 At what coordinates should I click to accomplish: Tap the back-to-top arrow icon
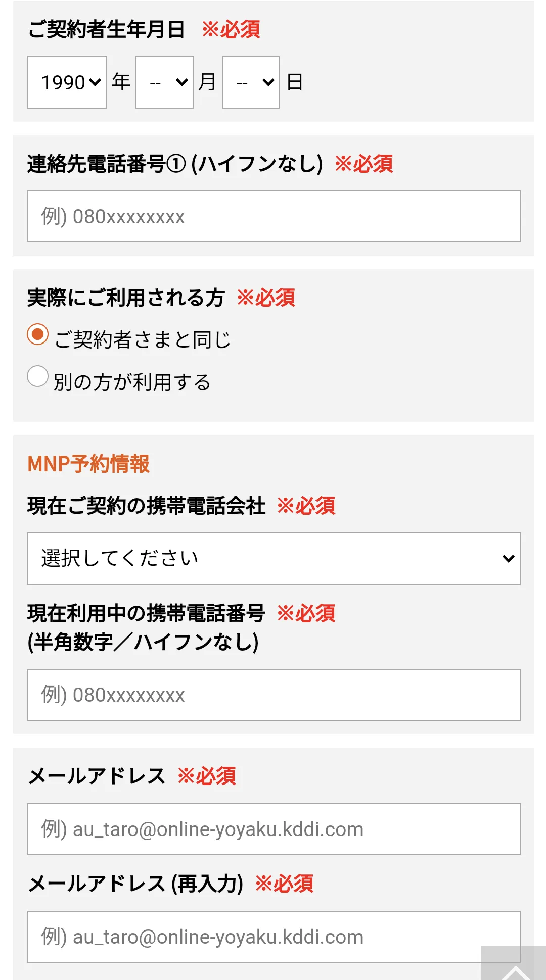click(514, 964)
